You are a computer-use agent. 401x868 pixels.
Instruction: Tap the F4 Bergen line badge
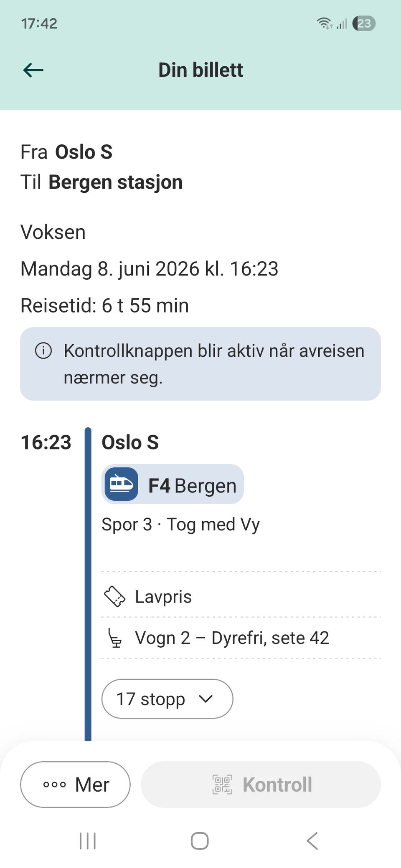tap(173, 484)
